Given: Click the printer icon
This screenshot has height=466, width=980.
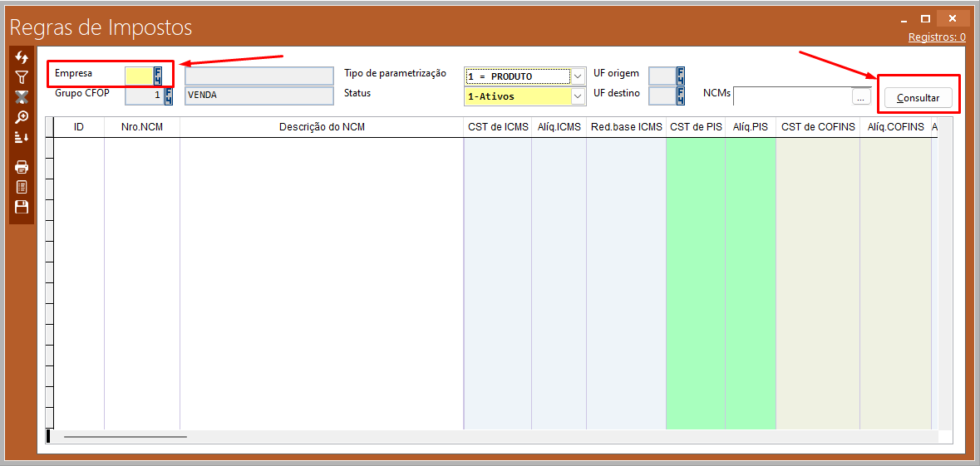Looking at the screenshot, I should 22,167.
